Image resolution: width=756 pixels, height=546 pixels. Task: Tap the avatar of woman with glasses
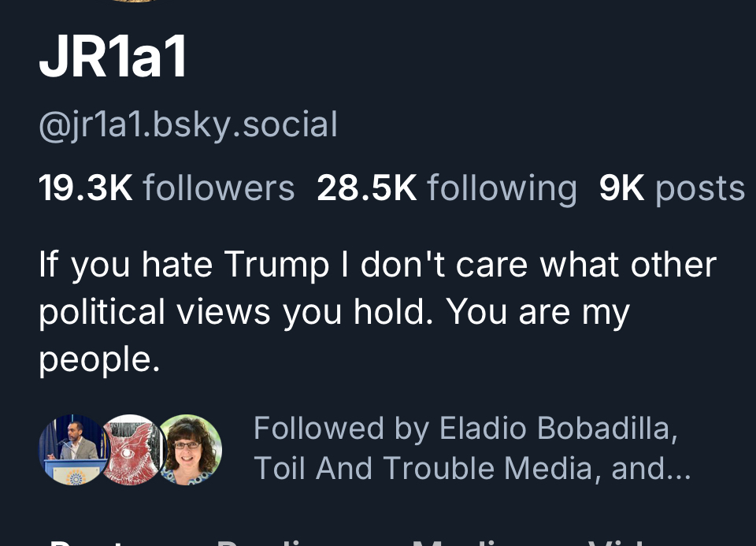(189, 449)
